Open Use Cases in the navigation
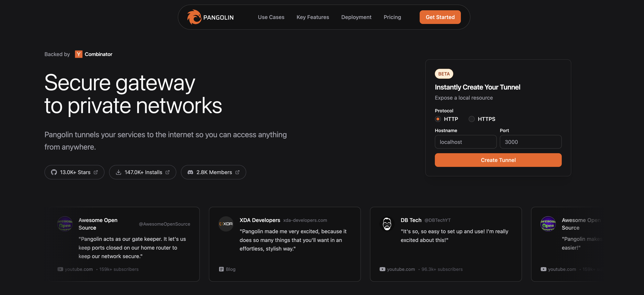 (271, 17)
